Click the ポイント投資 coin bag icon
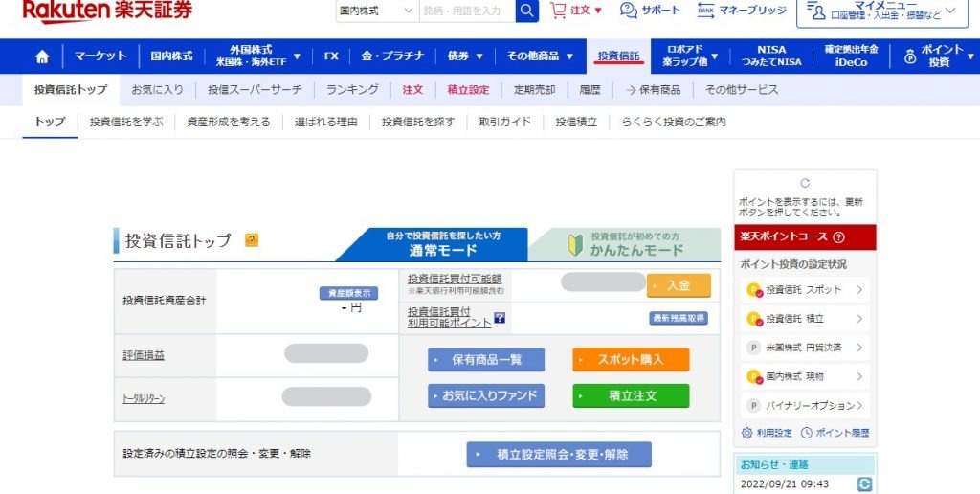This screenshot has height=494, width=980. pyautogui.click(x=910, y=56)
